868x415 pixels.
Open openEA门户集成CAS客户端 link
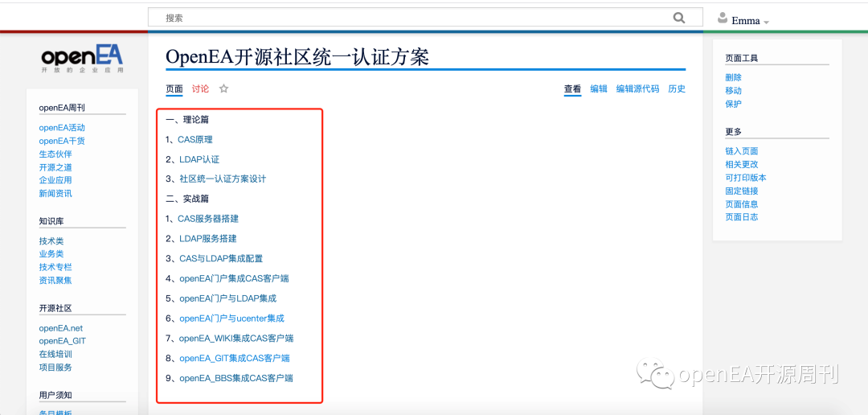(x=234, y=279)
